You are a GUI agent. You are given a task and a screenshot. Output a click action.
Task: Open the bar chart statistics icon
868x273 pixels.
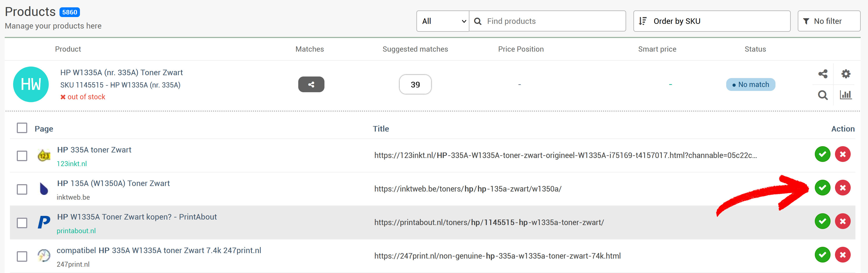coord(845,95)
